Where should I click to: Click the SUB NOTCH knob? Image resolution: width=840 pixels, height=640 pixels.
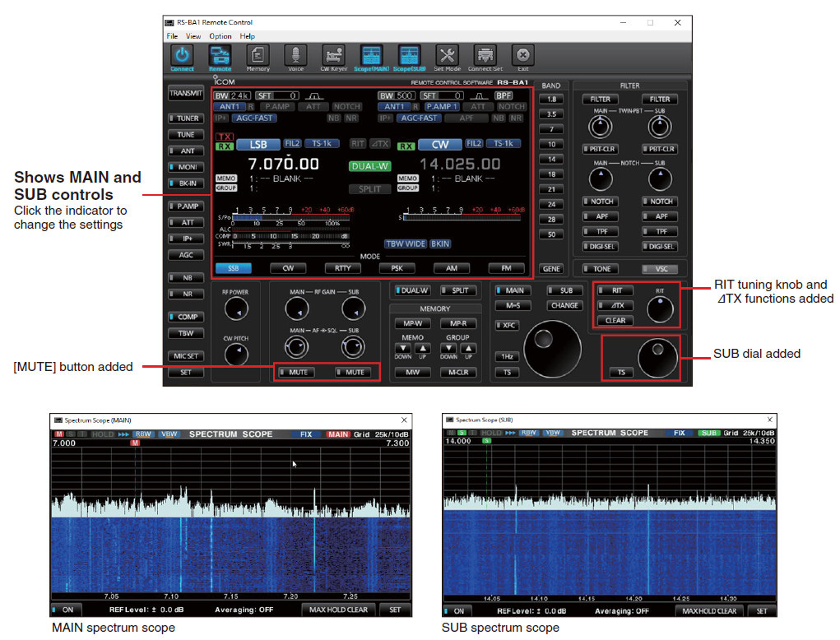(660, 179)
